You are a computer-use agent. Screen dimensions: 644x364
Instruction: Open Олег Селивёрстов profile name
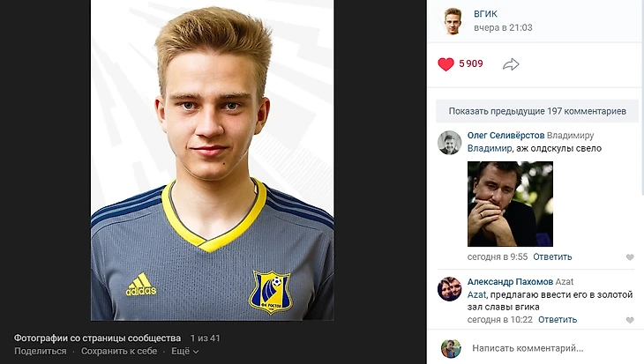pos(506,136)
